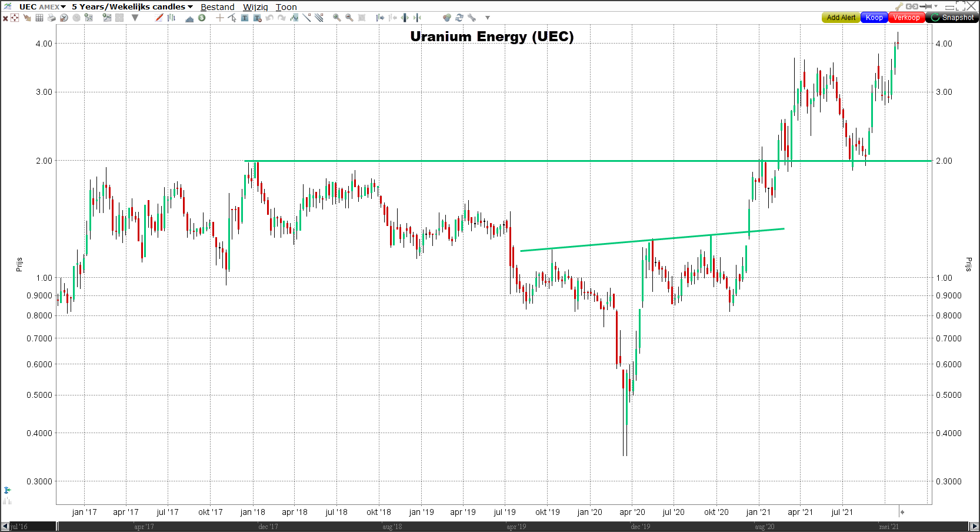Open the Toon menu
The image size is (980, 532).
[x=286, y=7]
